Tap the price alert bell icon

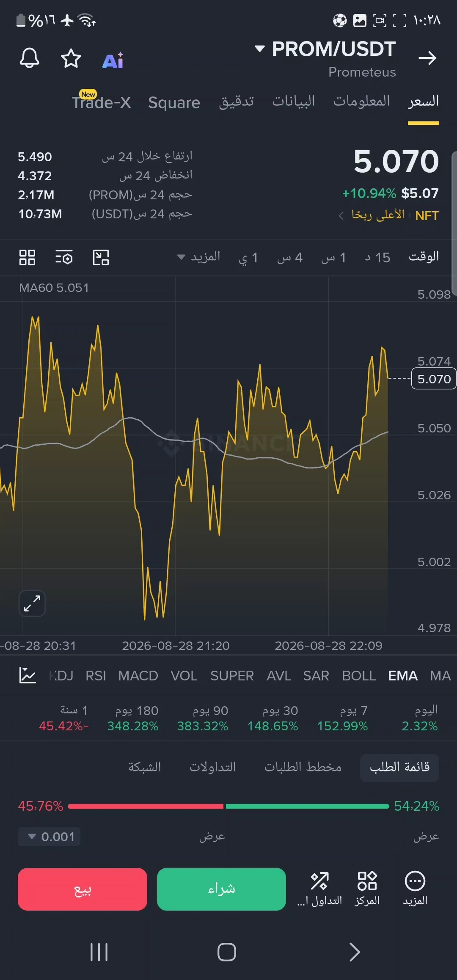coord(30,58)
